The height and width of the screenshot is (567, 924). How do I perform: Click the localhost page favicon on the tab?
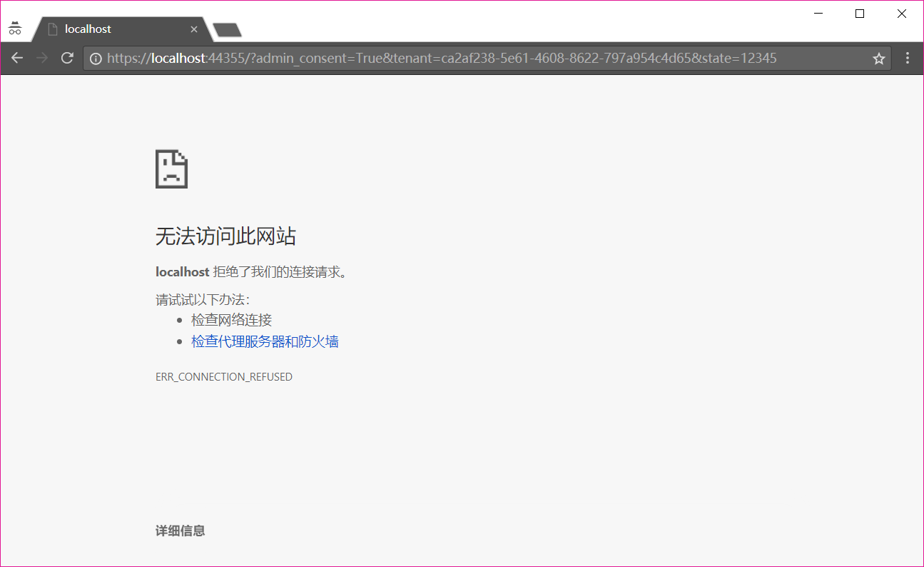coord(53,29)
